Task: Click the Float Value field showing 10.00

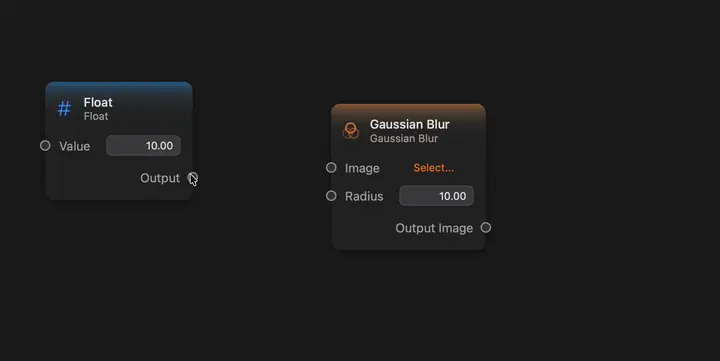Action: point(143,146)
